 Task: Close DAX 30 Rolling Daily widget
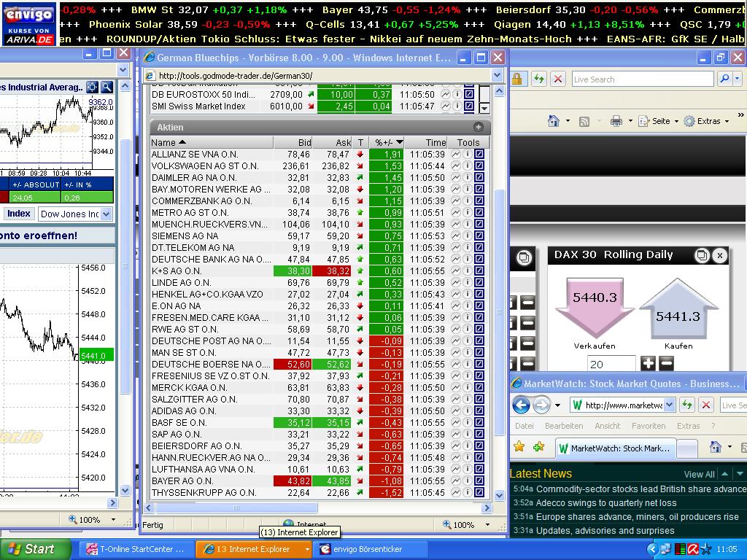(720, 256)
